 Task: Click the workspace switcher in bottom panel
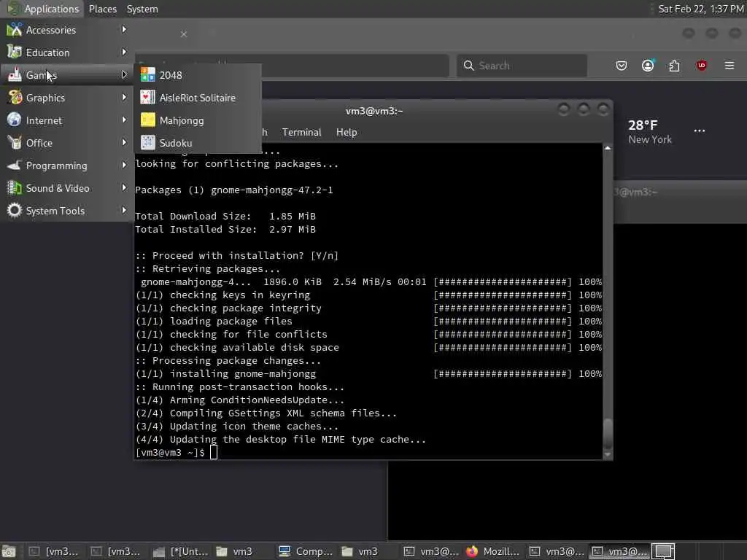tap(663, 551)
